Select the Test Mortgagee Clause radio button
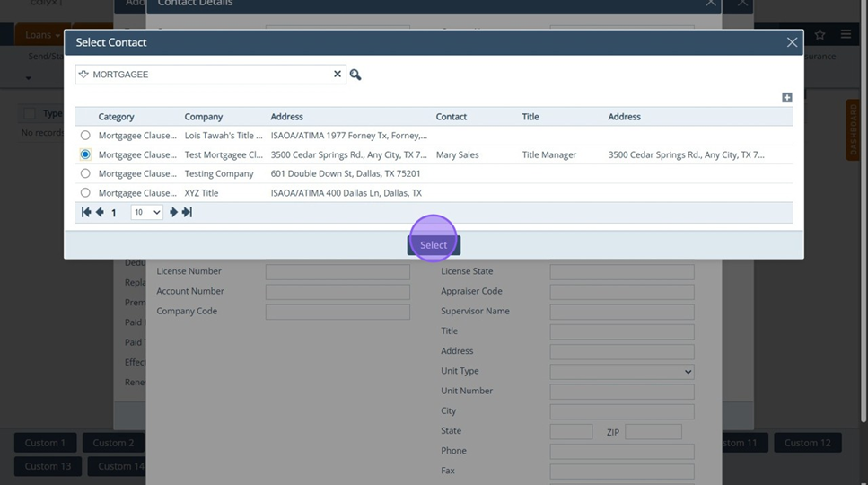This screenshot has width=868, height=485. (85, 154)
